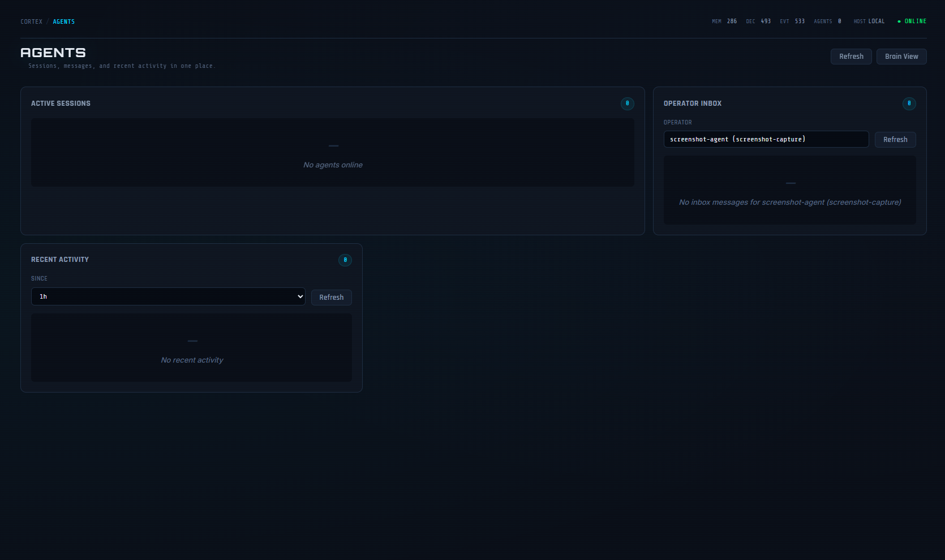The image size is (945, 560).
Task: Click the page-level Refresh button beside Brain View
Action: coord(851,57)
